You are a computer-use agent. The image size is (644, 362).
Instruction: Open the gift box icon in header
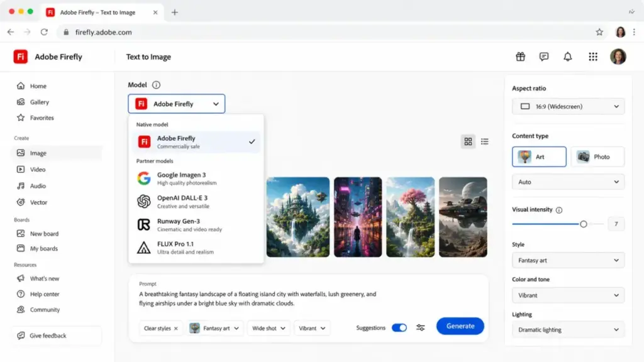pos(520,57)
